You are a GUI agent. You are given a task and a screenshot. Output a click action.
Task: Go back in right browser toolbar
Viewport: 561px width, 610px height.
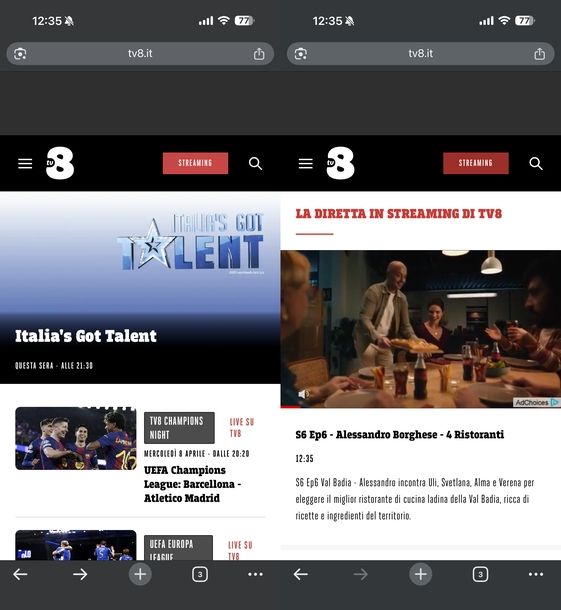[x=301, y=574]
